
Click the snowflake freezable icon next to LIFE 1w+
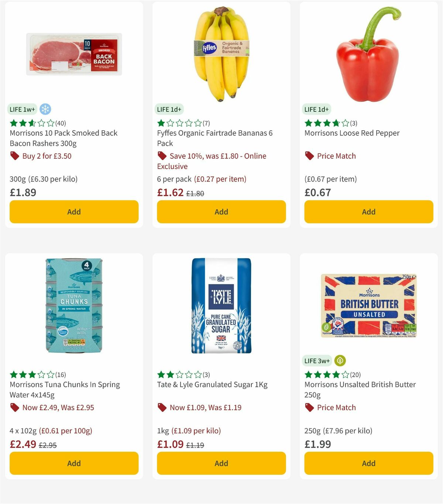[45, 109]
